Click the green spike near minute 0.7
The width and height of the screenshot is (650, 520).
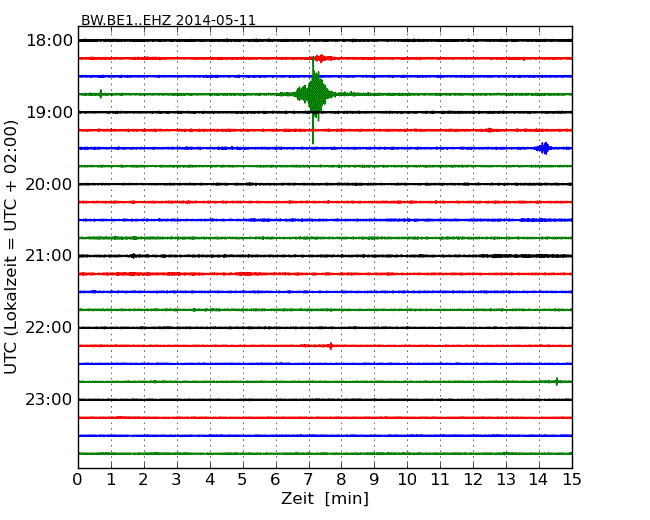tap(101, 94)
